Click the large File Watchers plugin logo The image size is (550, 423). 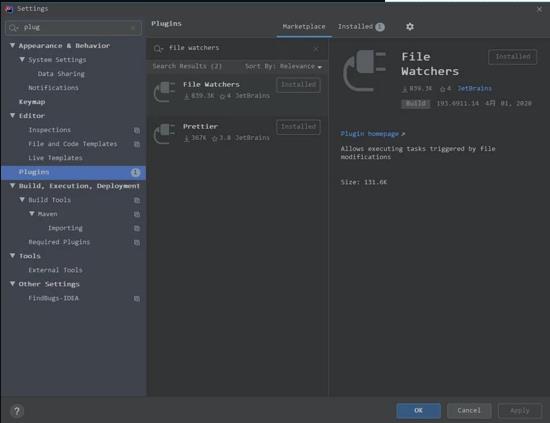365,70
